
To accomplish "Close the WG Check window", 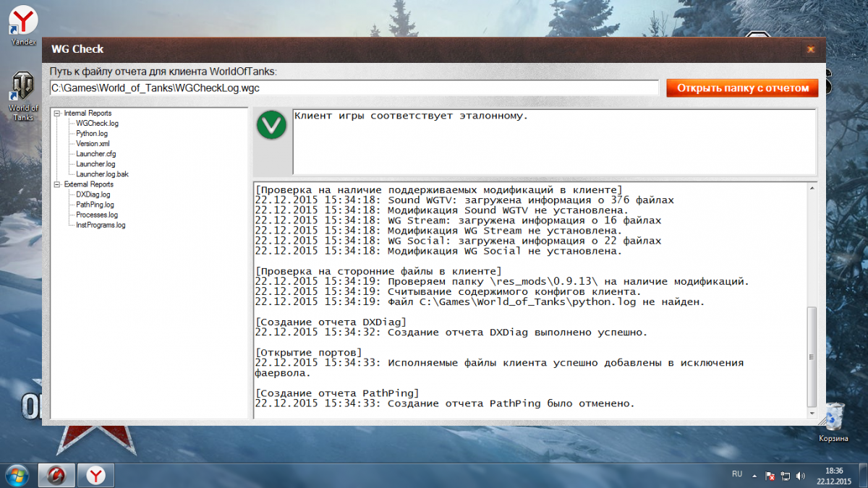I will (x=810, y=49).
